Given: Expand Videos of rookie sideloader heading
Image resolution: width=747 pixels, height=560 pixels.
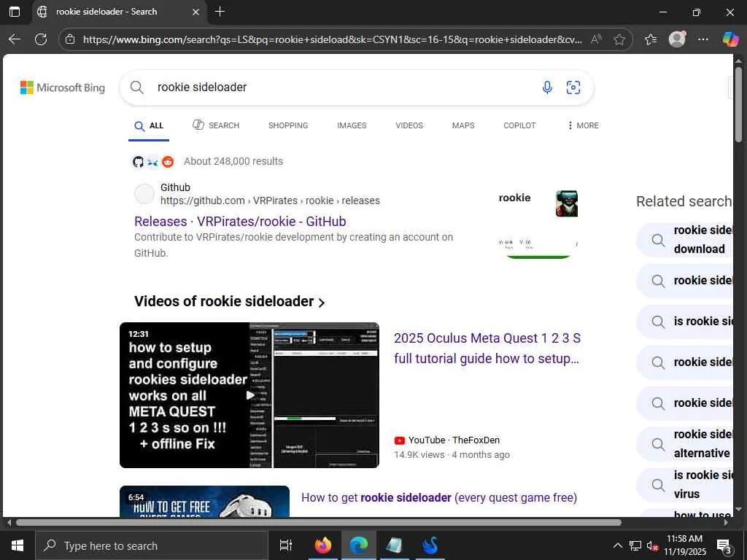Looking at the screenshot, I should (x=230, y=301).
